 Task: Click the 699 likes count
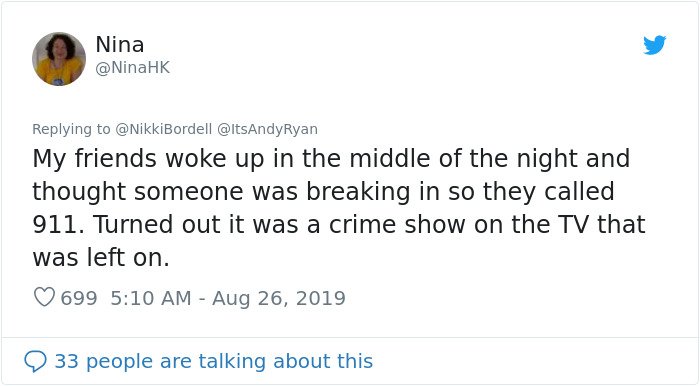[79, 298]
